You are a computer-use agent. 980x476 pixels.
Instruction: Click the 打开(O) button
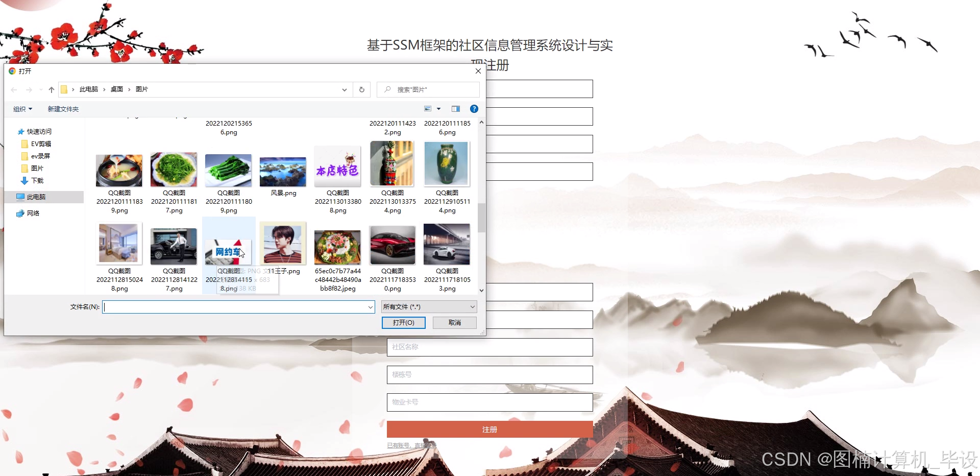pos(403,322)
